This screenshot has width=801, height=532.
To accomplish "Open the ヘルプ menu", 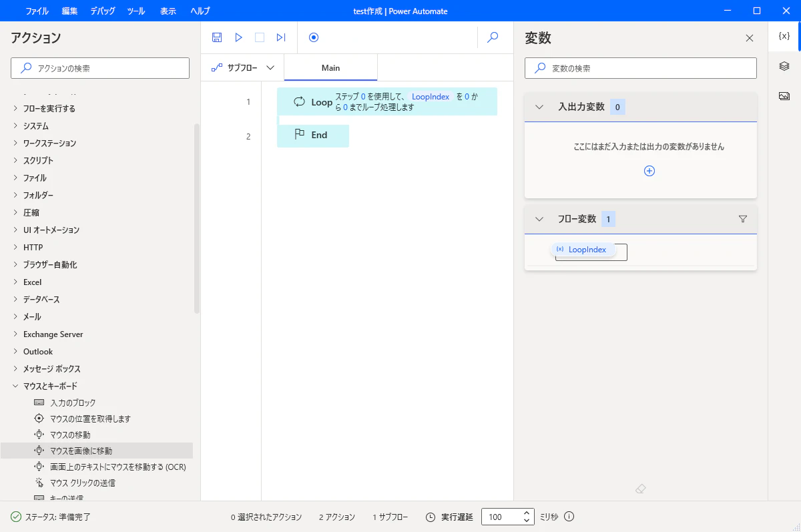I will 200,11.
